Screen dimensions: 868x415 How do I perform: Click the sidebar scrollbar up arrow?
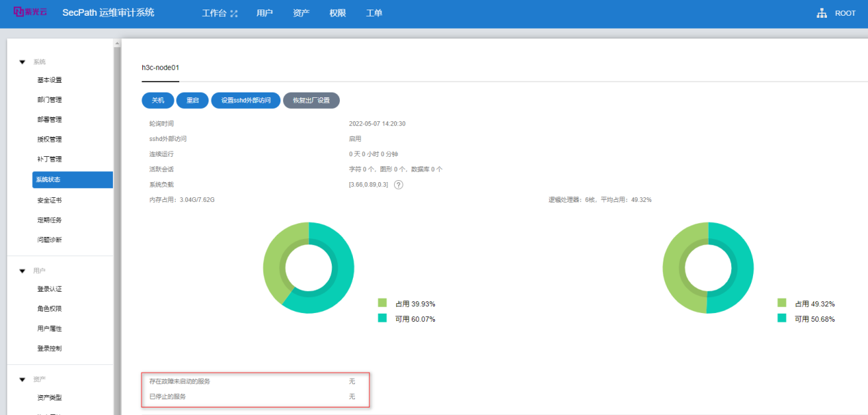117,43
